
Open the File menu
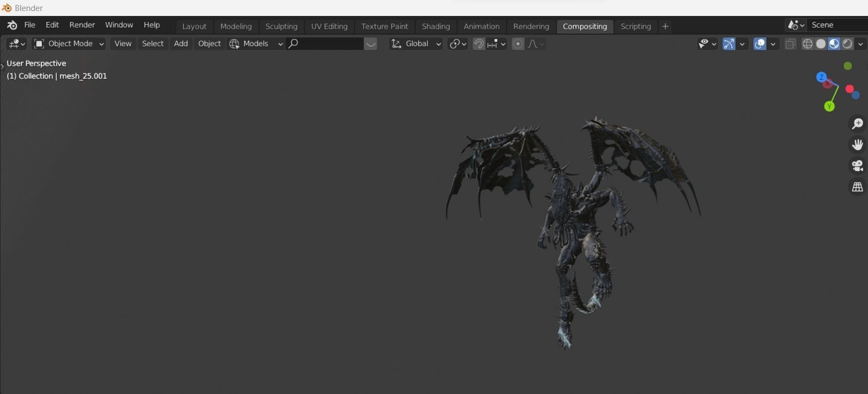click(x=30, y=25)
